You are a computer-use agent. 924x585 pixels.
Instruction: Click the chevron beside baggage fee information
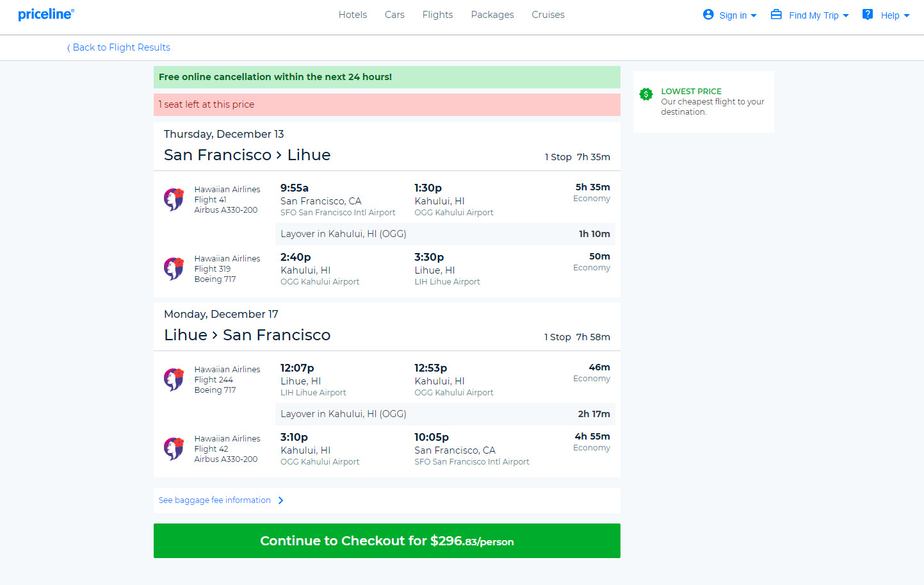click(280, 500)
